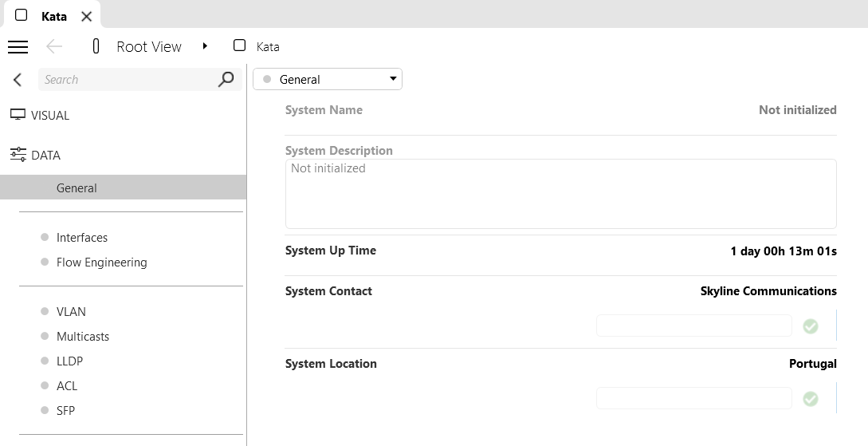Open the Flow Engineering page
The height and width of the screenshot is (446, 868).
102,262
